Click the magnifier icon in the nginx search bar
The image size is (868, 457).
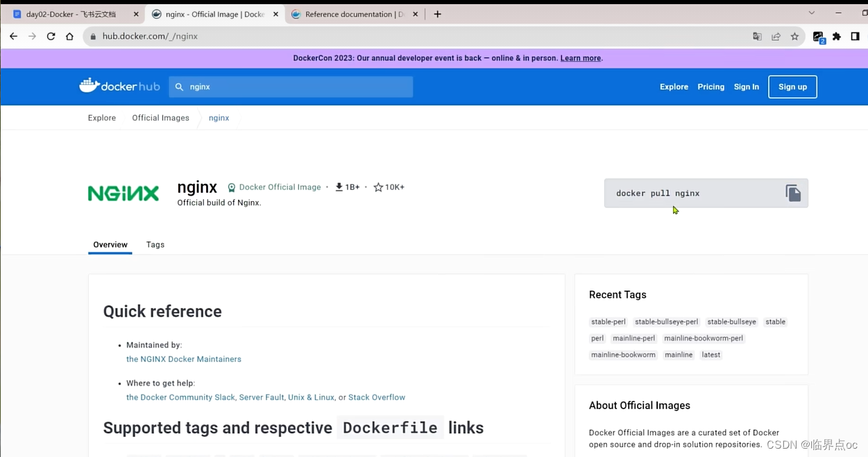pyautogui.click(x=178, y=86)
